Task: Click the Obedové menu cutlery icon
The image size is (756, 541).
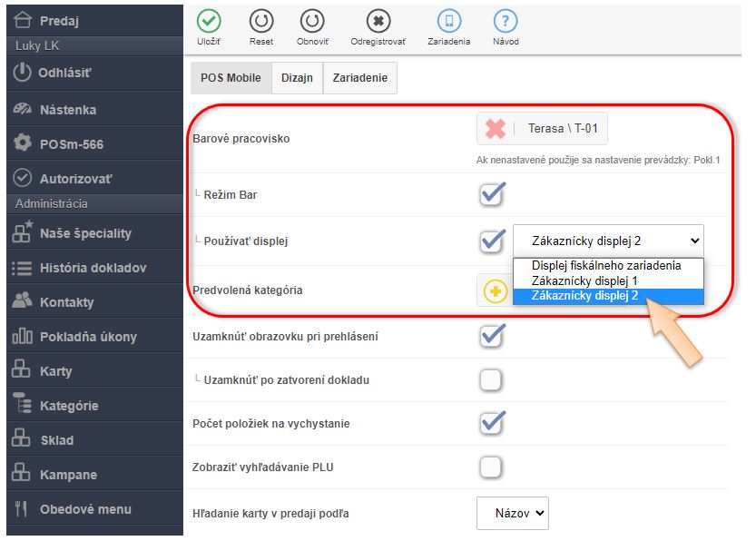Action: click(21, 508)
